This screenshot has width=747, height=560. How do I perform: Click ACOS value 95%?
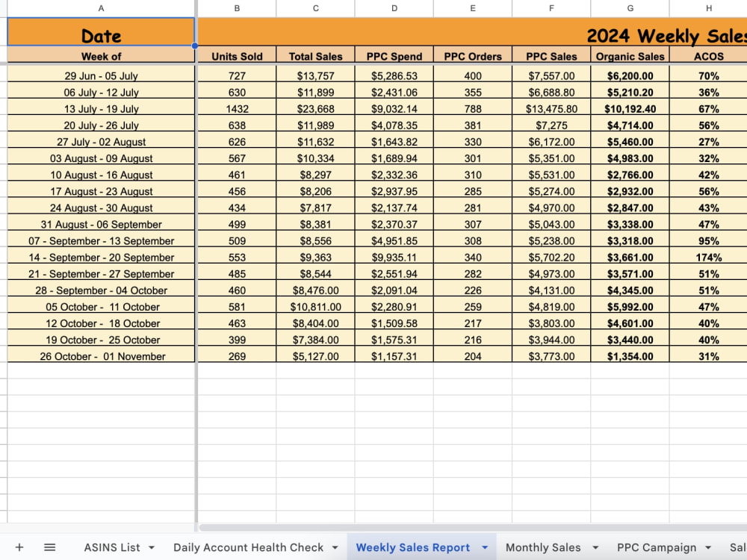tap(708, 240)
